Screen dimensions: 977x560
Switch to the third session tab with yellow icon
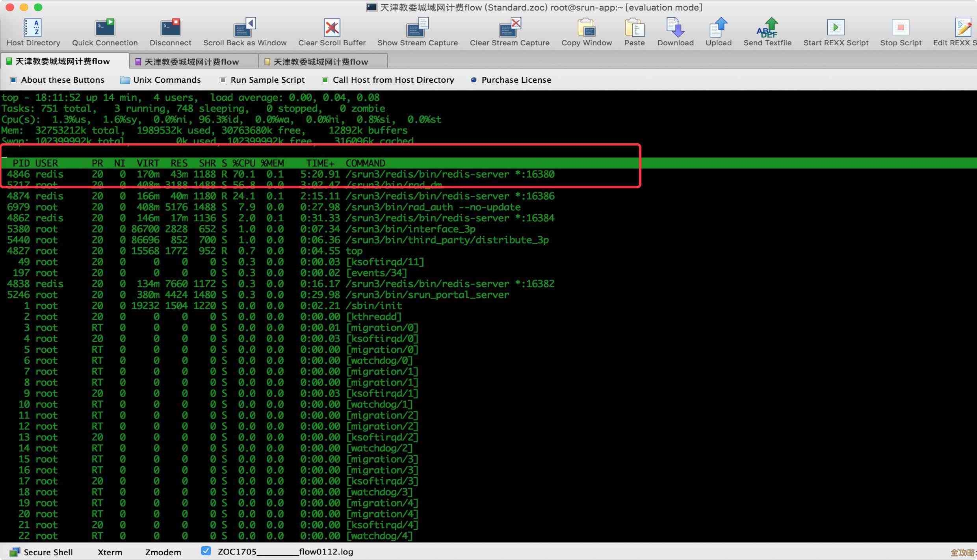pyautogui.click(x=320, y=62)
